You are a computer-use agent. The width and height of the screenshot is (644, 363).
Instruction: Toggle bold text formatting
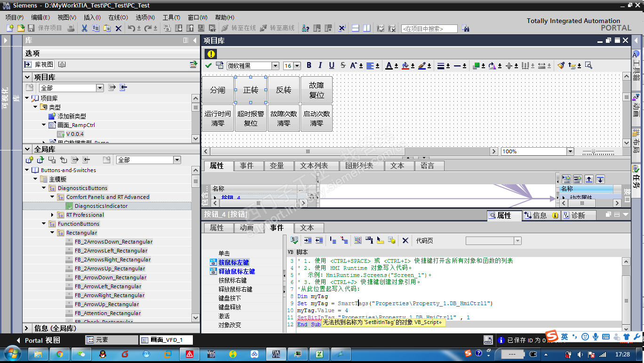pos(309,65)
